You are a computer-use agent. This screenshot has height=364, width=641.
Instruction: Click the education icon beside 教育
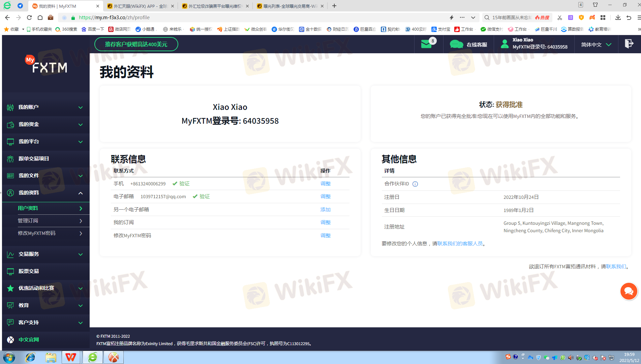coord(10,306)
